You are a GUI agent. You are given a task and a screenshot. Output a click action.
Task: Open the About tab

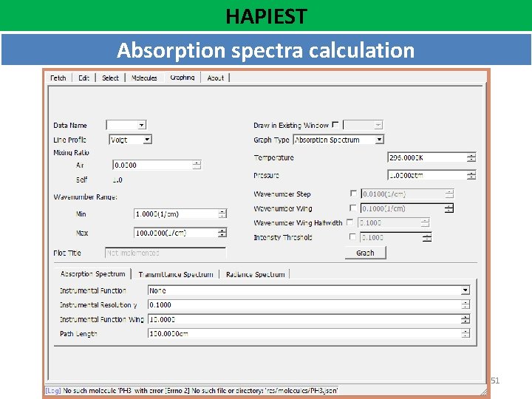coord(216,78)
